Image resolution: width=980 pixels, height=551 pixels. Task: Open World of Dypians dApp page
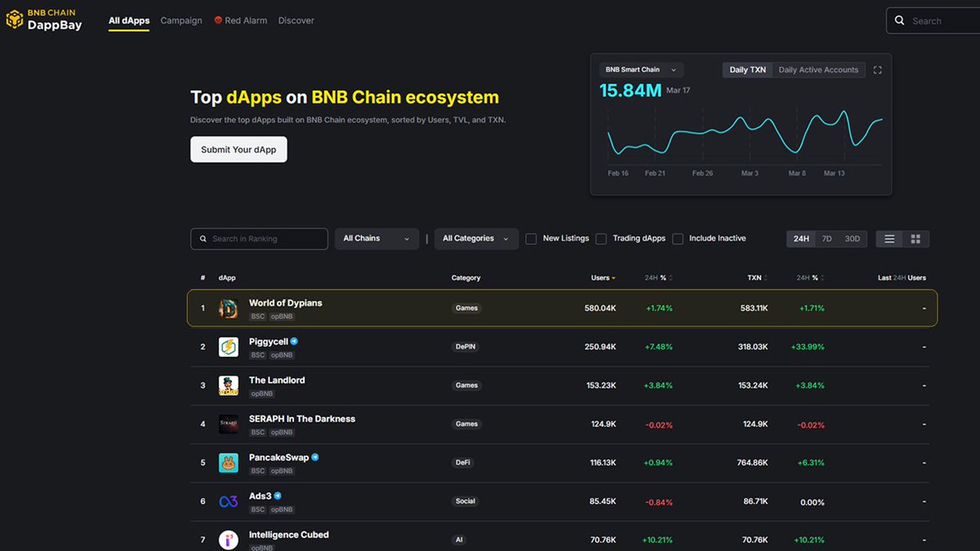coord(285,303)
